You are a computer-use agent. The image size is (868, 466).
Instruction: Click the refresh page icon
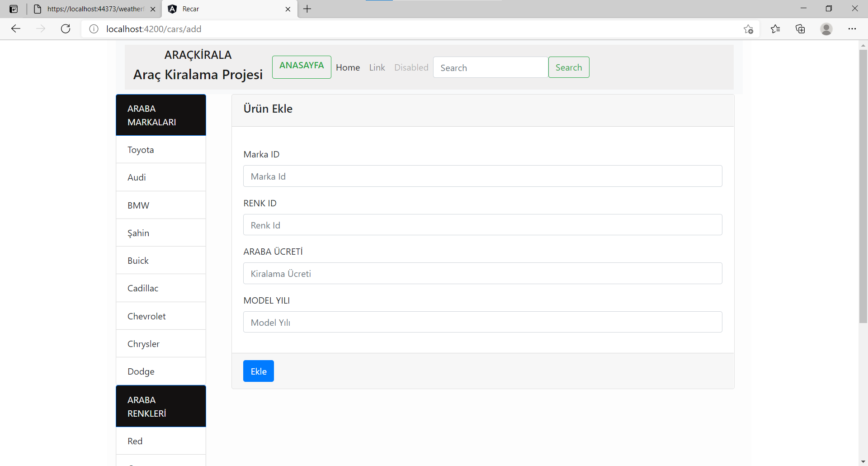click(66, 29)
